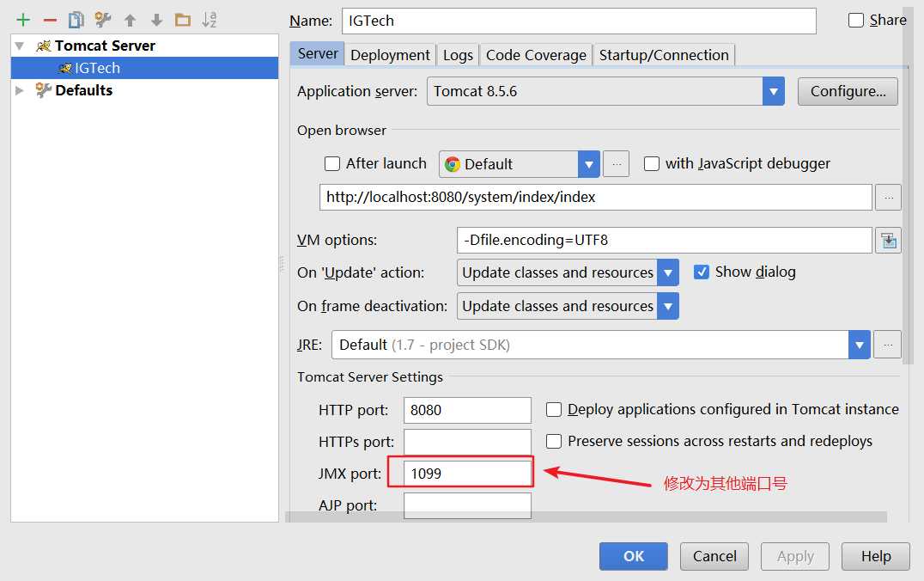
Task: Check Deploy applications configured in Tomcat instance
Action: (x=554, y=409)
